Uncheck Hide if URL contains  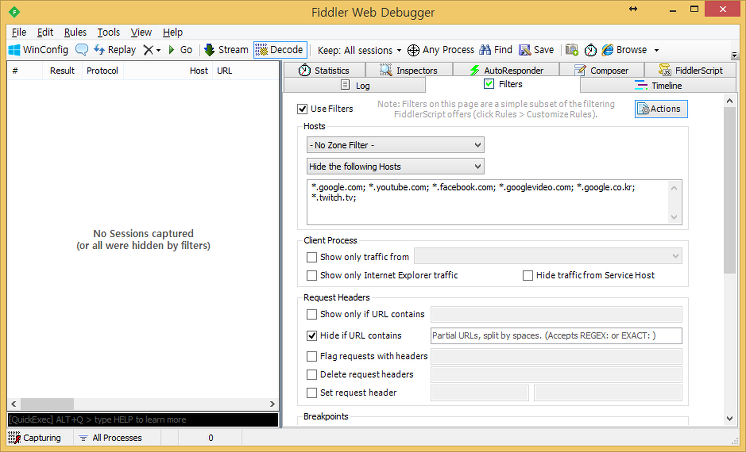312,336
